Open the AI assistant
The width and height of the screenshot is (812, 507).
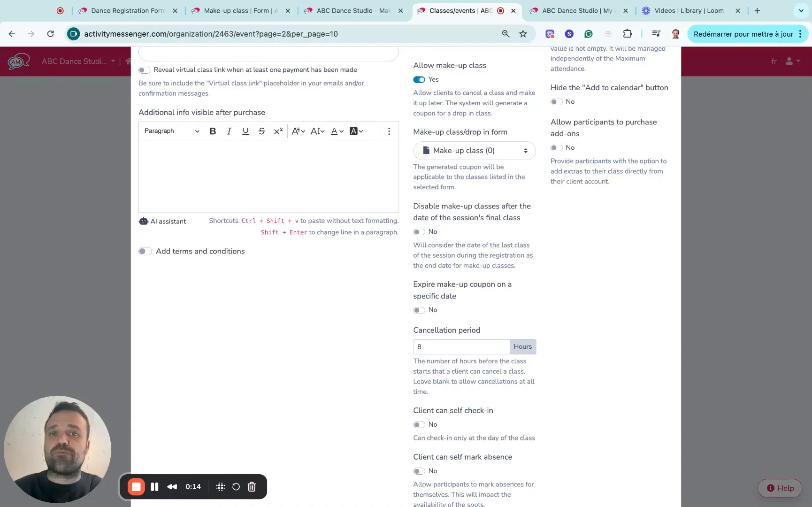162,221
